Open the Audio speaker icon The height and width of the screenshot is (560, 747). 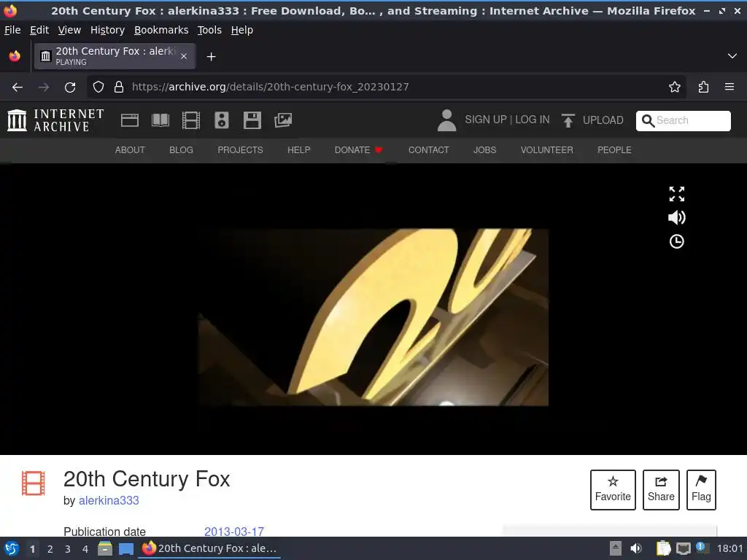[222, 120]
